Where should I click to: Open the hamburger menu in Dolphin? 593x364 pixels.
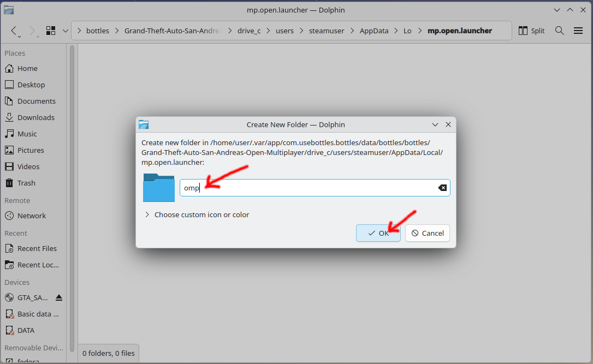click(578, 31)
